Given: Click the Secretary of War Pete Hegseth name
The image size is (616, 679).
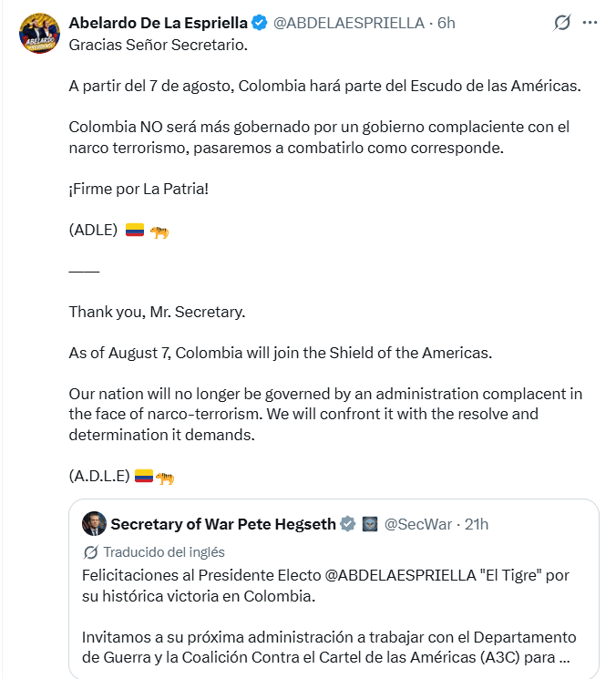Looking at the screenshot, I should coord(223,524).
